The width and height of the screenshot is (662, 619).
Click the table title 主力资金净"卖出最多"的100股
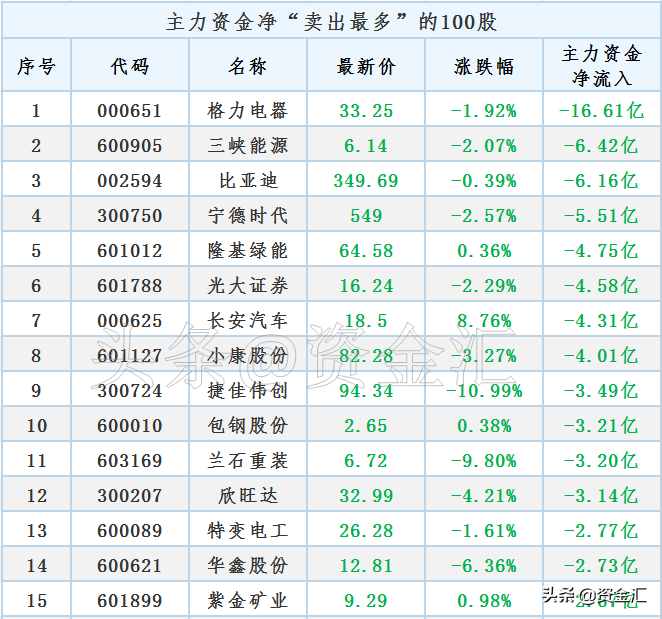(x=331, y=22)
